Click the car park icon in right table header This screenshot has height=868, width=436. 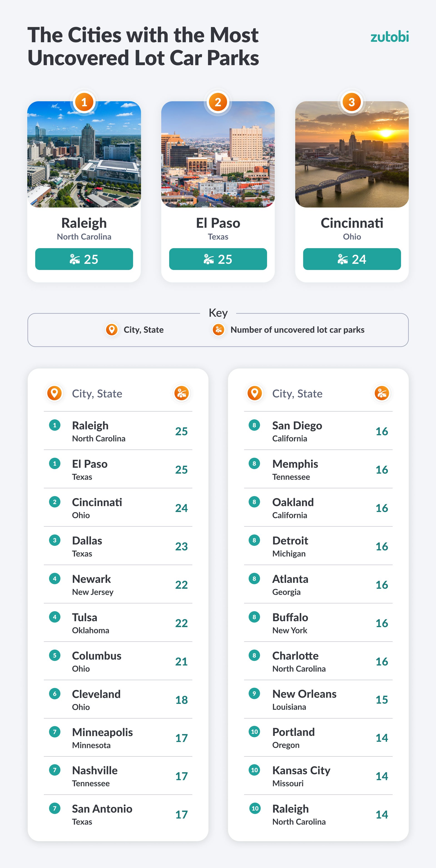click(382, 393)
